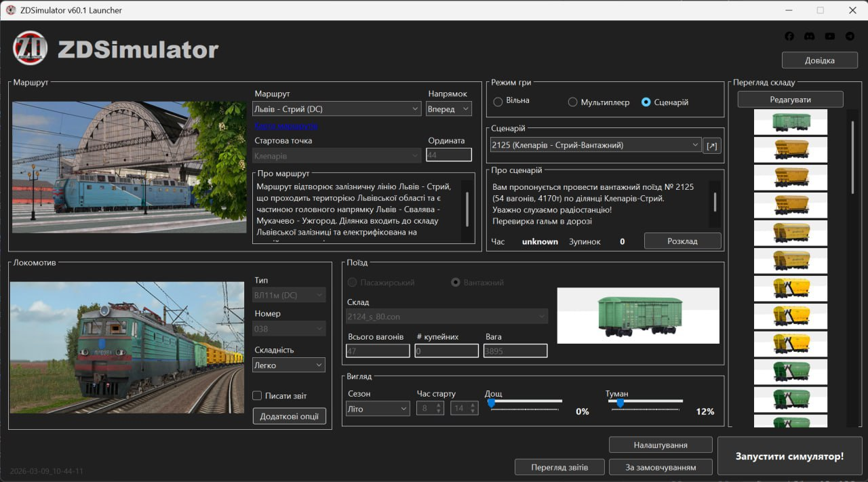Enable the Писати звіт checkbox
The width and height of the screenshot is (868, 482).
pyautogui.click(x=257, y=396)
